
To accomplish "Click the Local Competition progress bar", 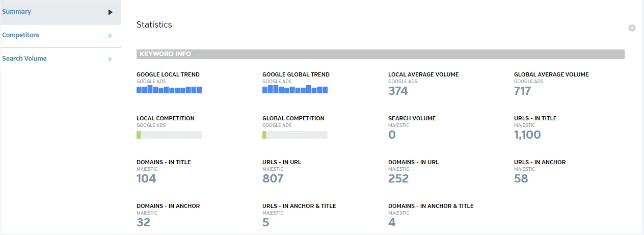I will (x=169, y=135).
